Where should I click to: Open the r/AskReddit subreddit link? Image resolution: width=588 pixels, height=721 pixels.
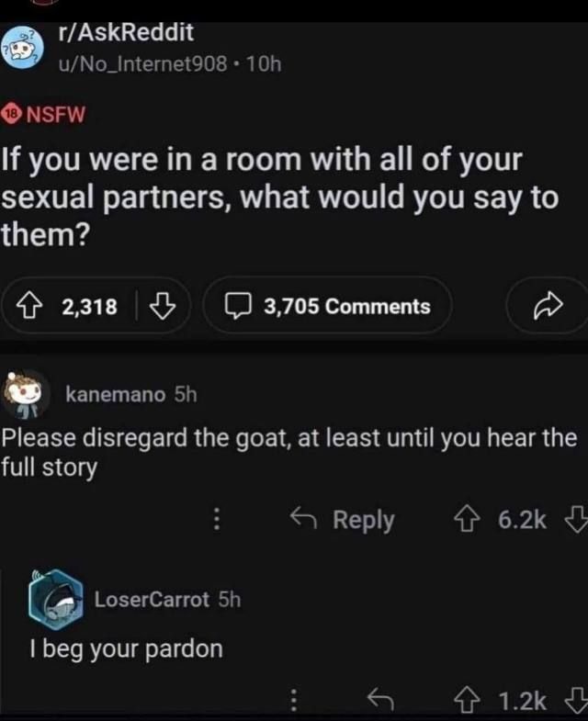point(126,33)
